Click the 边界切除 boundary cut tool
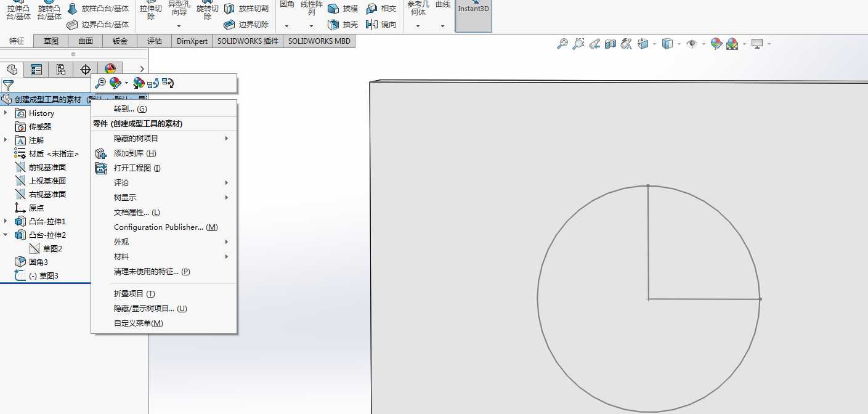868x414 pixels. 246,25
